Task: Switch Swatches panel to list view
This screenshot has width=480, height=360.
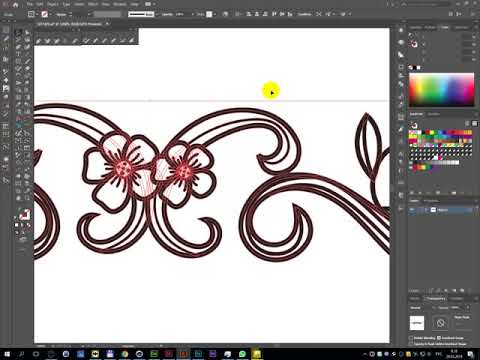Action: (468, 124)
